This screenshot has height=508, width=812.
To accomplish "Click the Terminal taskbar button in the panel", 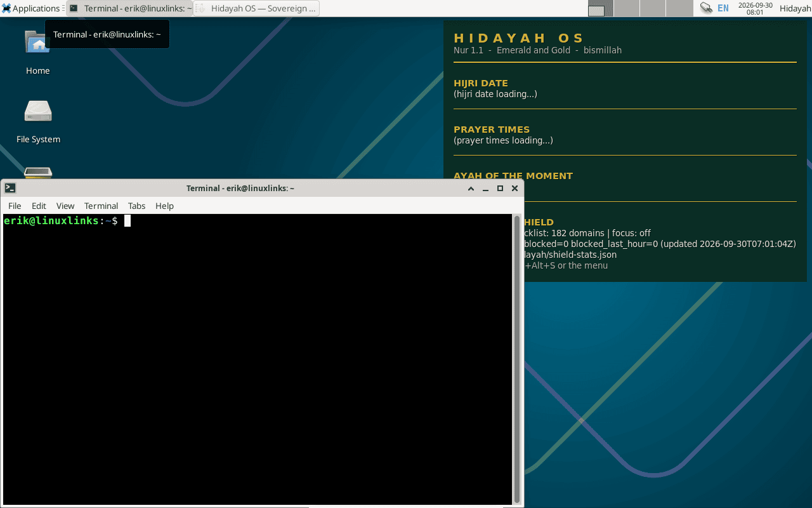I will (130, 8).
